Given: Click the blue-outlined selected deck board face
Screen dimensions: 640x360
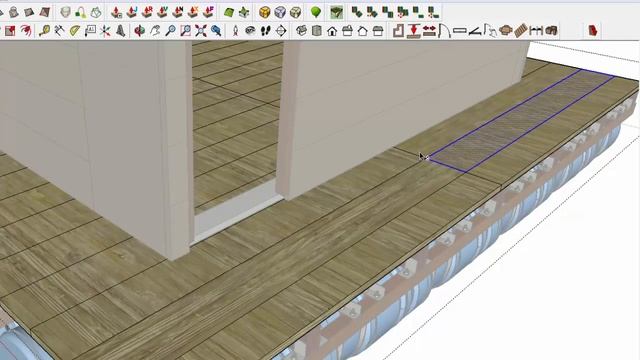Looking at the screenshot, I should point(522,120).
